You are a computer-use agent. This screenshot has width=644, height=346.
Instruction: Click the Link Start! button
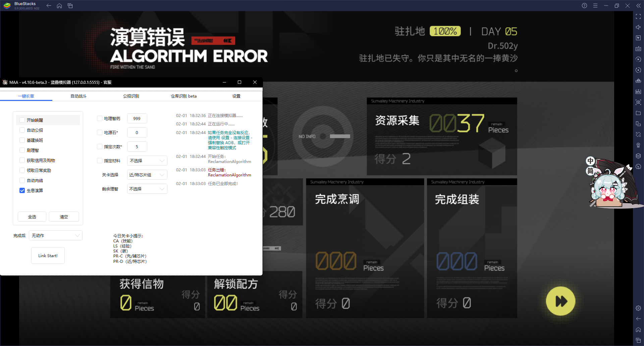(48, 255)
